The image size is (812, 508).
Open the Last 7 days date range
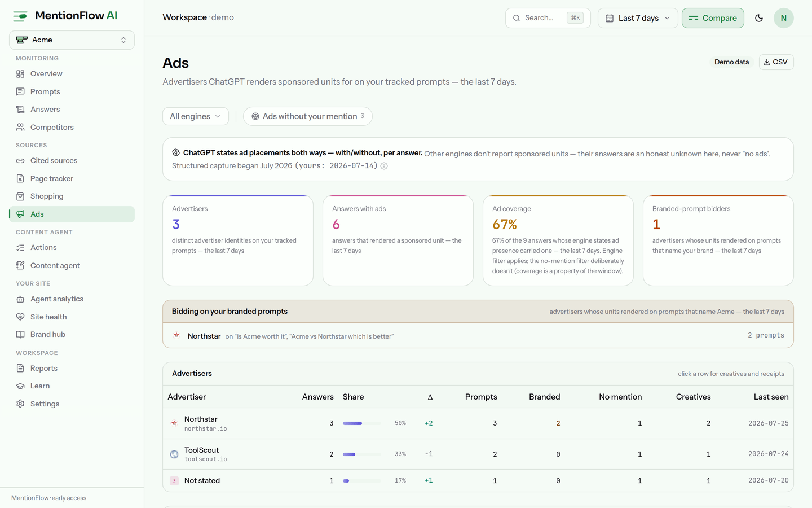tap(638, 18)
